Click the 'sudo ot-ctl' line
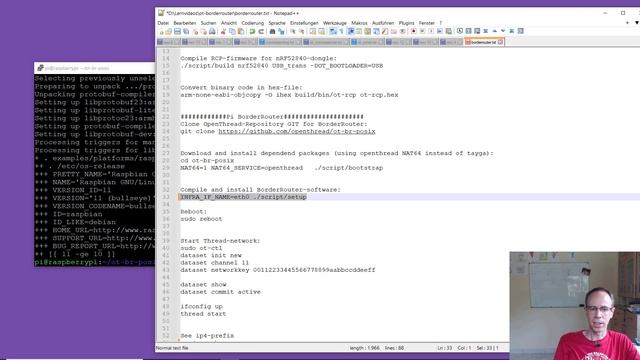Image resolution: width=640 pixels, height=360 pixels. tap(201, 248)
